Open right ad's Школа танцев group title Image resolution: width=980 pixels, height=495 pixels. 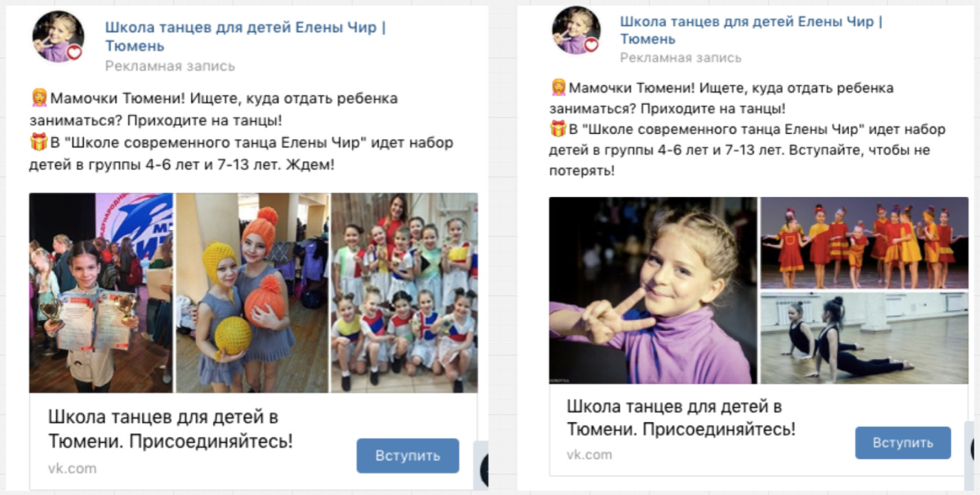(751, 30)
